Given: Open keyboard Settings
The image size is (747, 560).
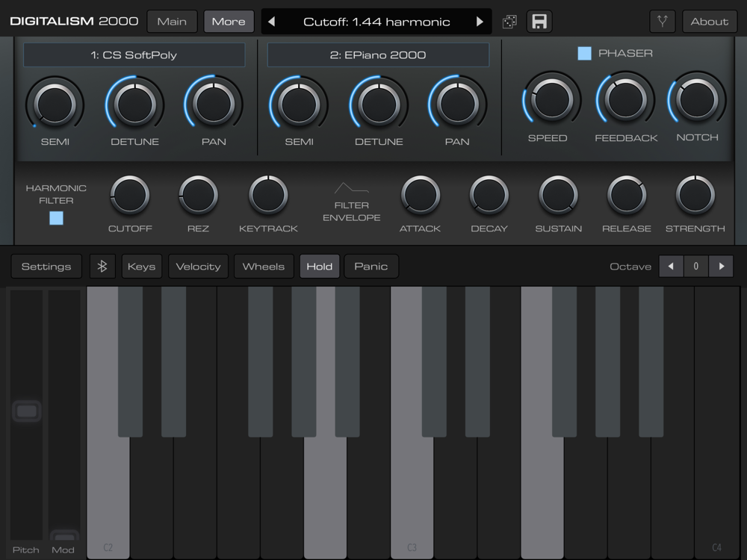Looking at the screenshot, I should coord(46,267).
